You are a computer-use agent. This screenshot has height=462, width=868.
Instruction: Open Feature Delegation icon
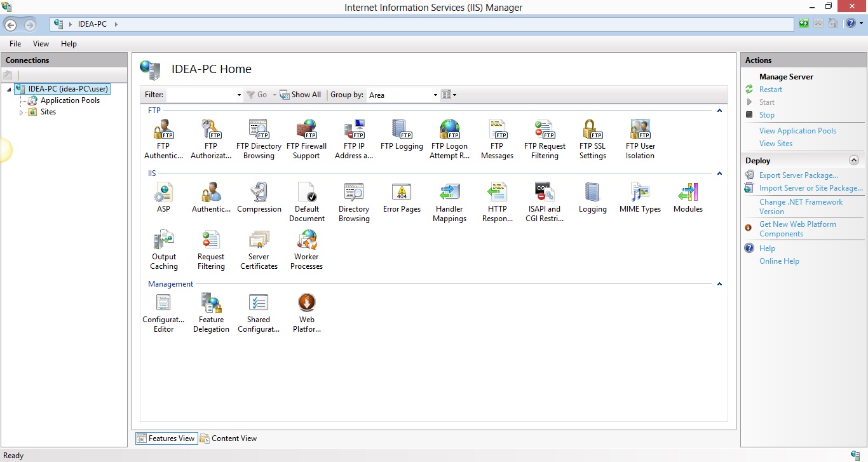(211, 313)
